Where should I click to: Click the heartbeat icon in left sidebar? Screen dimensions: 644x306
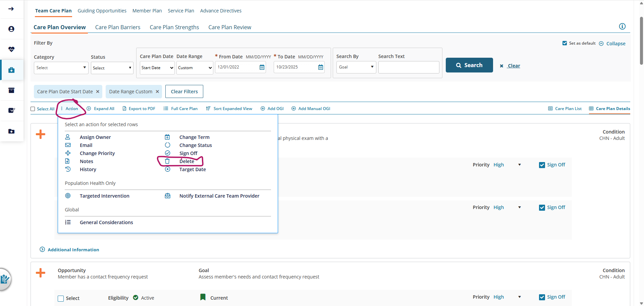click(x=11, y=49)
